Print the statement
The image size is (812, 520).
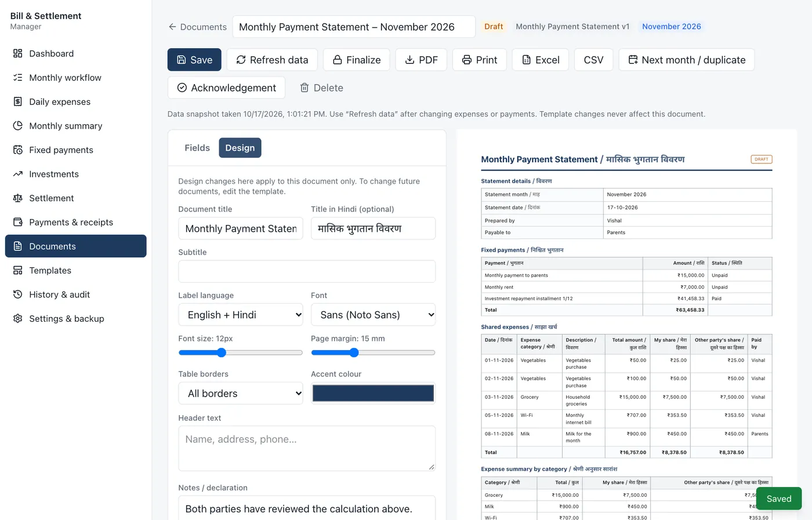[x=480, y=60]
